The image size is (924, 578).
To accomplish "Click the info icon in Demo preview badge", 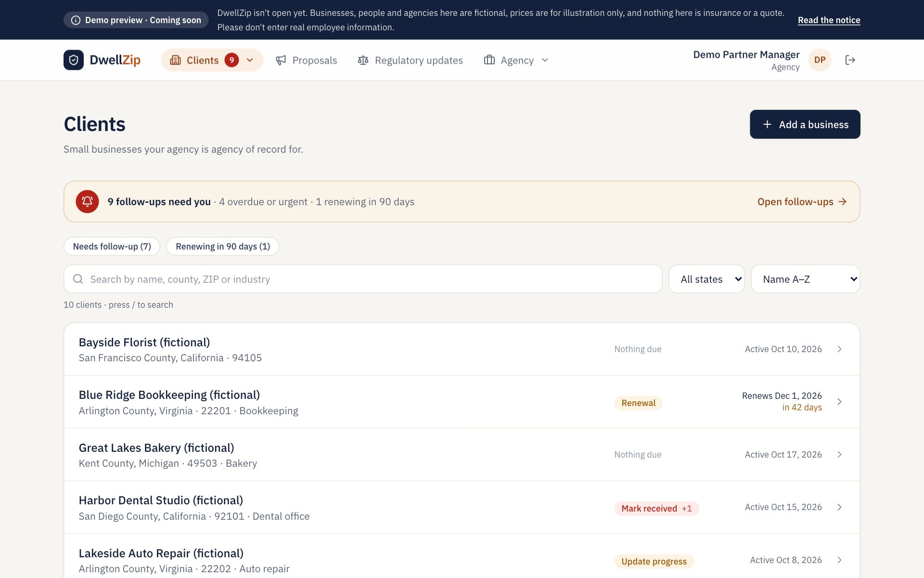I will click(76, 20).
